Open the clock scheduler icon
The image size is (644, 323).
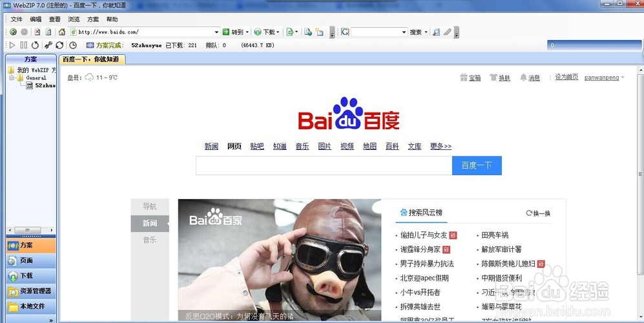pyautogui.click(x=73, y=45)
